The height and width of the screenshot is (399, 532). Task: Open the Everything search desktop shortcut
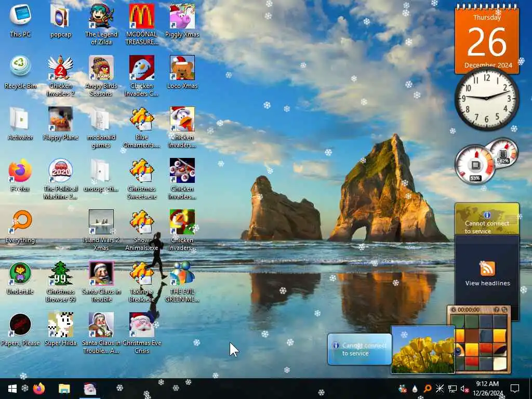click(x=20, y=227)
